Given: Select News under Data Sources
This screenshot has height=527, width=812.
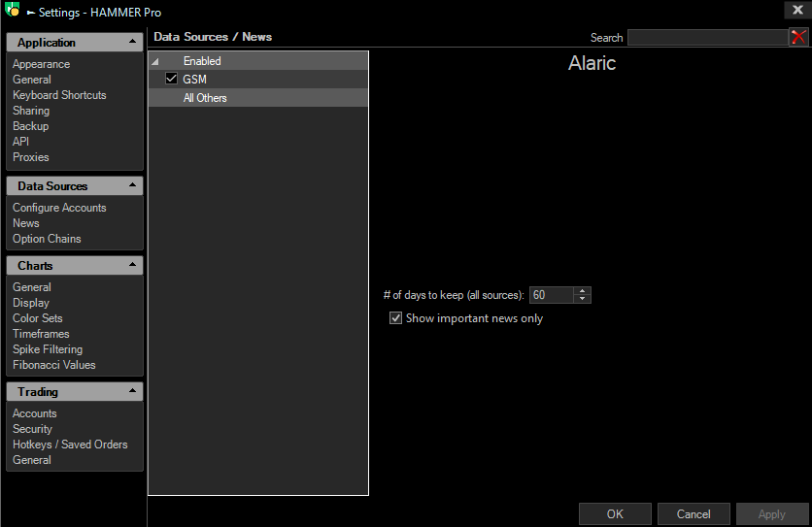Looking at the screenshot, I should (x=26, y=223).
